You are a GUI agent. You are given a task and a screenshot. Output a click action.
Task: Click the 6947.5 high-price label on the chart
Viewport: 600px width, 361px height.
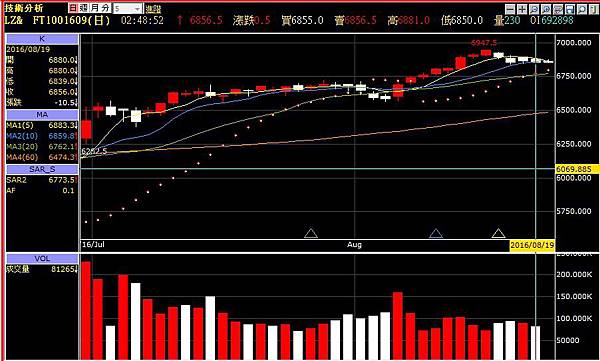tap(484, 42)
